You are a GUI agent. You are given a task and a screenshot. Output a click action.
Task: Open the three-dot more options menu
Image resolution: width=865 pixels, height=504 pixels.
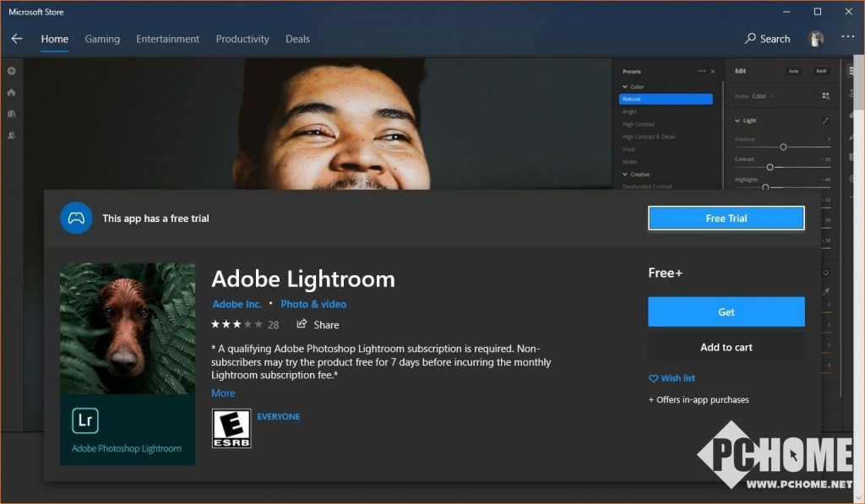(x=847, y=38)
